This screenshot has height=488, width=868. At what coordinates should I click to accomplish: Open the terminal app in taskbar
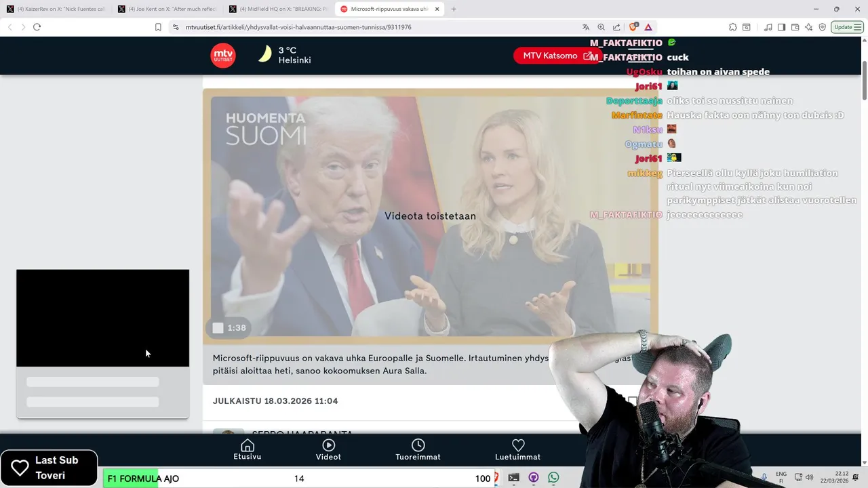(x=514, y=478)
